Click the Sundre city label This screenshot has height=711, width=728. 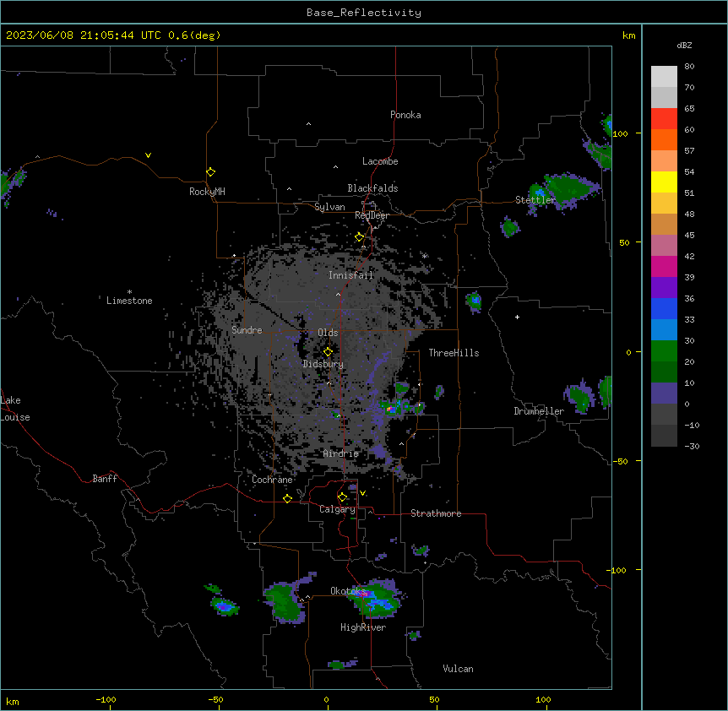pyautogui.click(x=247, y=330)
